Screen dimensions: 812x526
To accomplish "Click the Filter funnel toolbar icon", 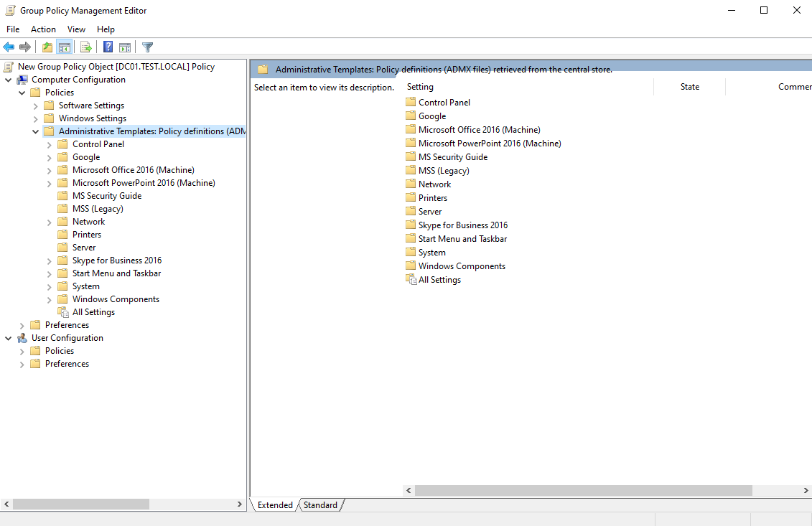I will tap(147, 47).
